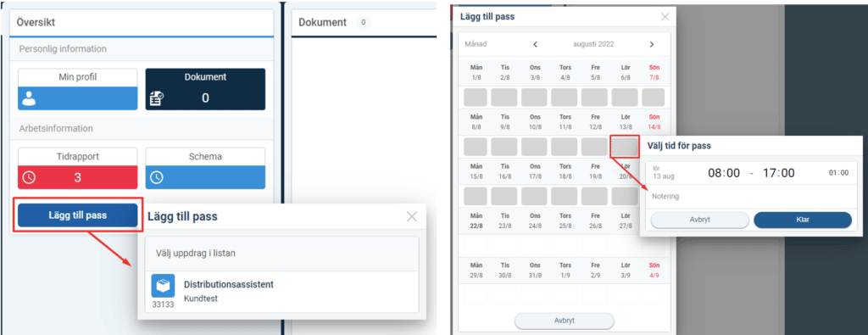Open the dark Dokument tile showing 0
The width and height of the screenshot is (868, 335).
tap(205, 89)
